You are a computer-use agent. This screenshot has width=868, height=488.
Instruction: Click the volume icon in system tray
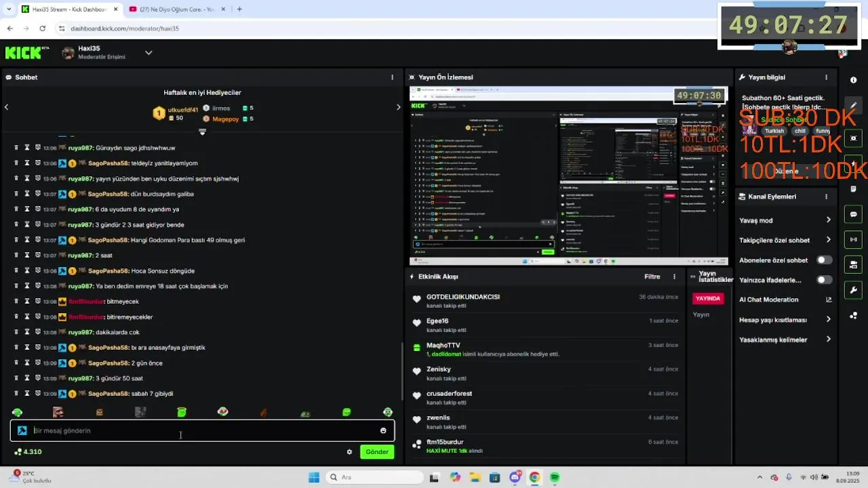click(x=813, y=477)
